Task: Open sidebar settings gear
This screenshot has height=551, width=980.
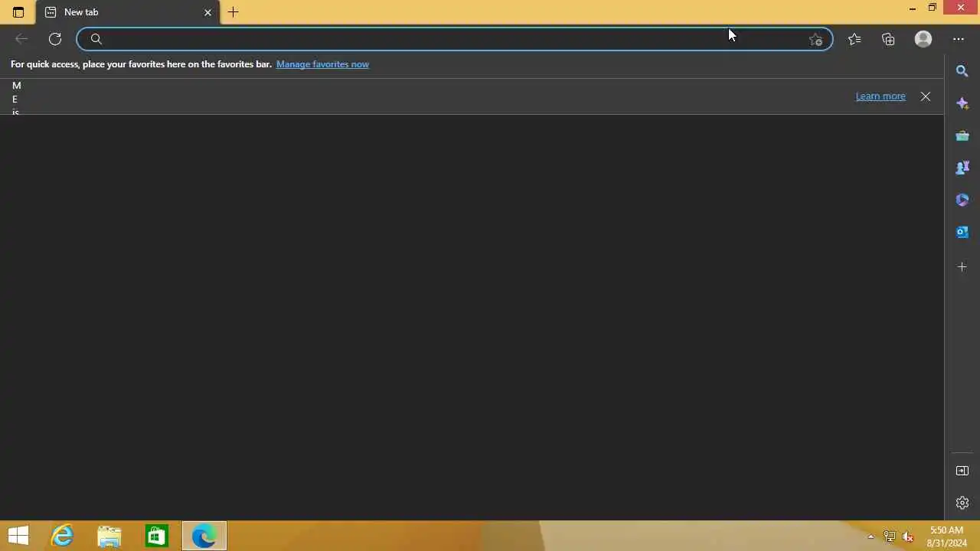Action: (962, 503)
